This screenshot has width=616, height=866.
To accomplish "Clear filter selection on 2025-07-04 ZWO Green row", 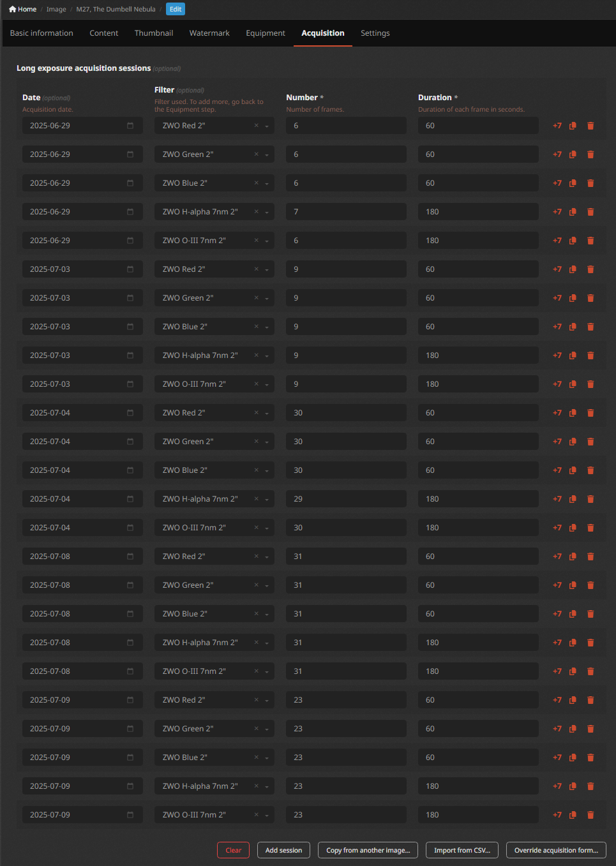I will click(257, 442).
